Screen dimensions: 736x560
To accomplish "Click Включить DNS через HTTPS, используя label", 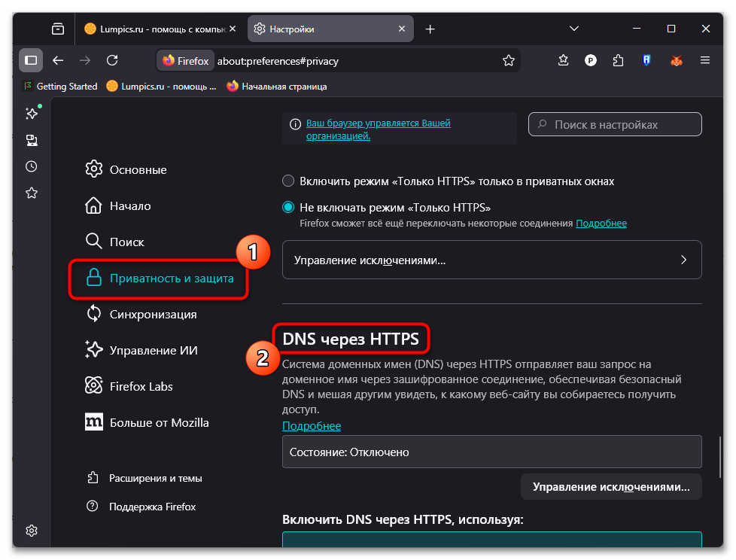I will pos(403,519).
